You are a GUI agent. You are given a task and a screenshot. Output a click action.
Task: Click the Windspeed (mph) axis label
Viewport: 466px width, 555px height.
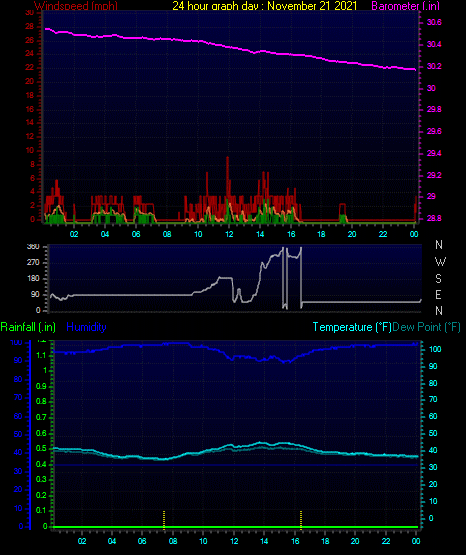76,5
